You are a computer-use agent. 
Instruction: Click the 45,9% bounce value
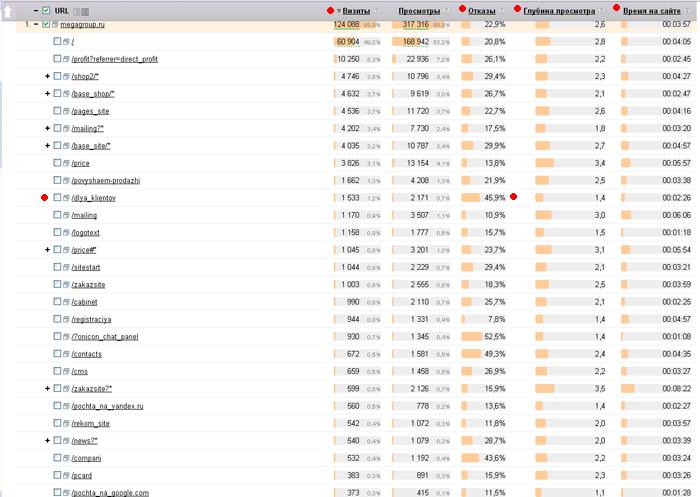(x=495, y=198)
